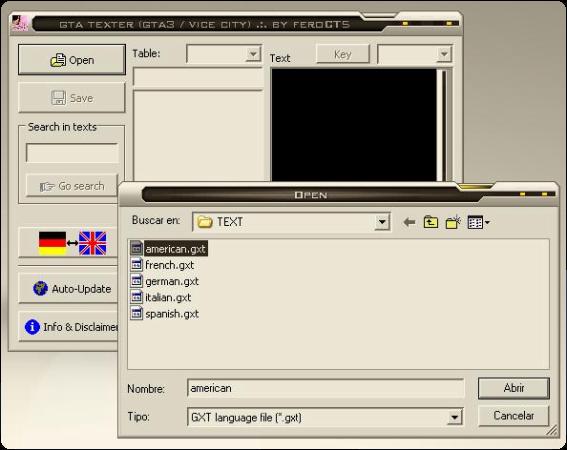Image resolution: width=567 pixels, height=450 pixels.
Task: Click the blue info icon
Action: click(32, 327)
